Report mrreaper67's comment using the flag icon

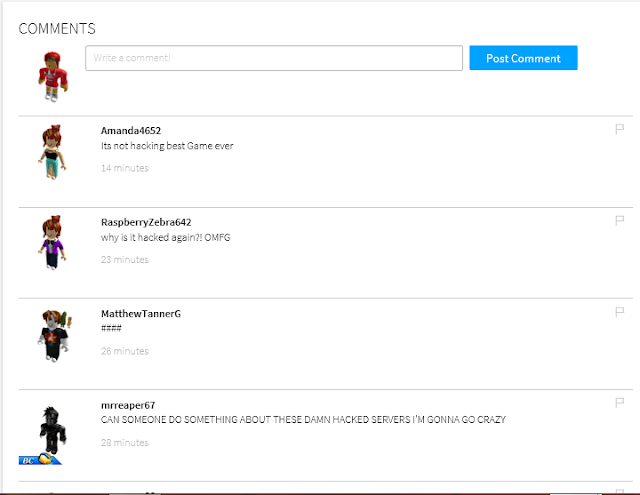coord(620,403)
